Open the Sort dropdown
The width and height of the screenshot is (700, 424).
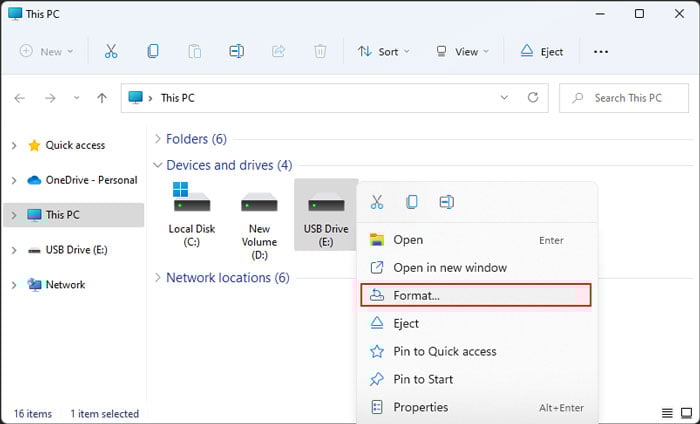381,51
